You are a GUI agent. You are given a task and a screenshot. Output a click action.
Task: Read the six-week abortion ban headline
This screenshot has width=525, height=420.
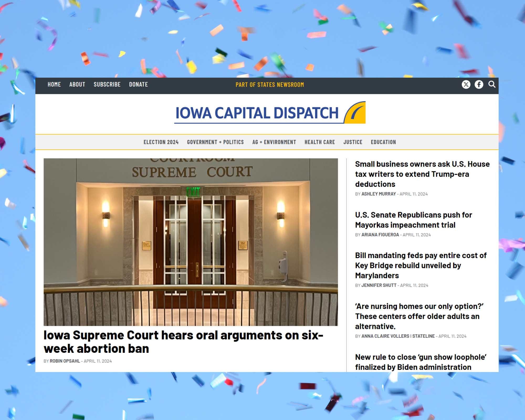183,342
